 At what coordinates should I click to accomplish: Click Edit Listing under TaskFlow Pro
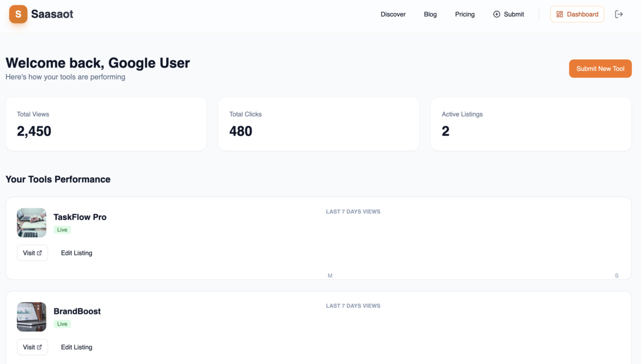(x=76, y=252)
